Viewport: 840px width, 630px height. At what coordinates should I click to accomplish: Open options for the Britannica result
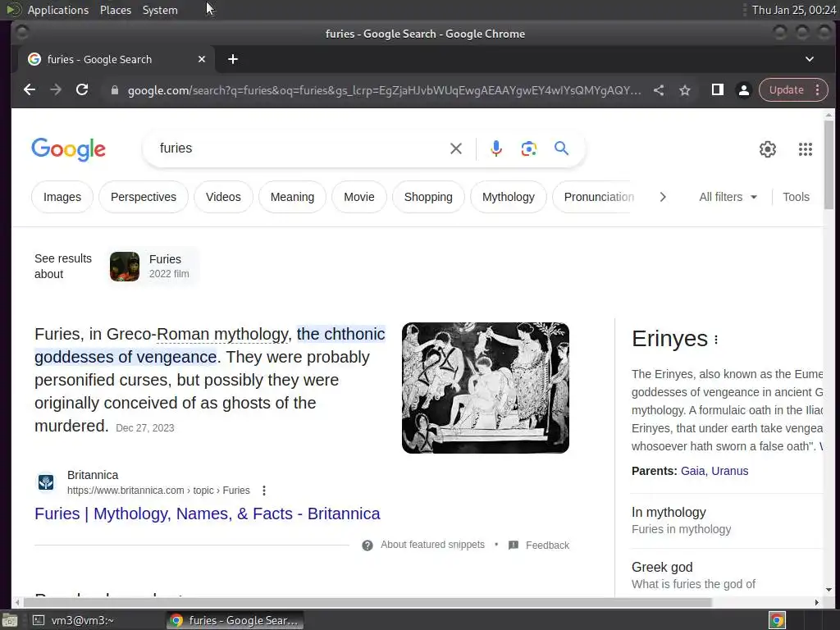click(x=264, y=491)
